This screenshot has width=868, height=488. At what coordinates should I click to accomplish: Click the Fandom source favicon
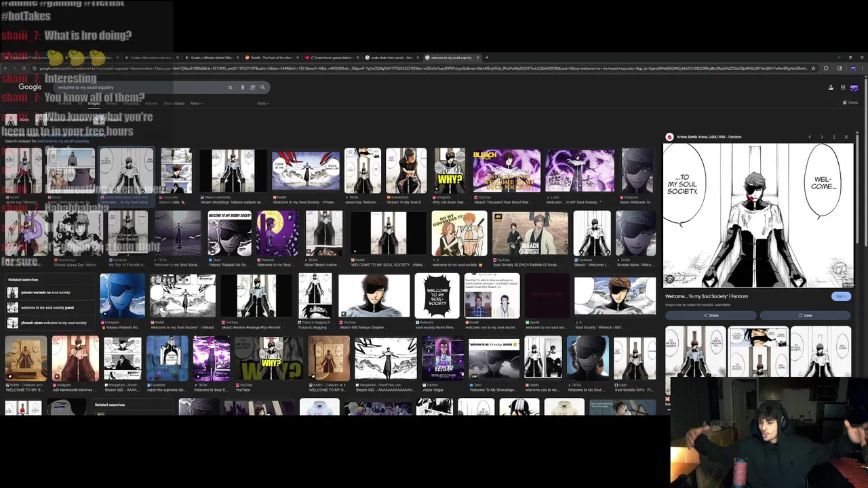pyautogui.click(x=669, y=137)
